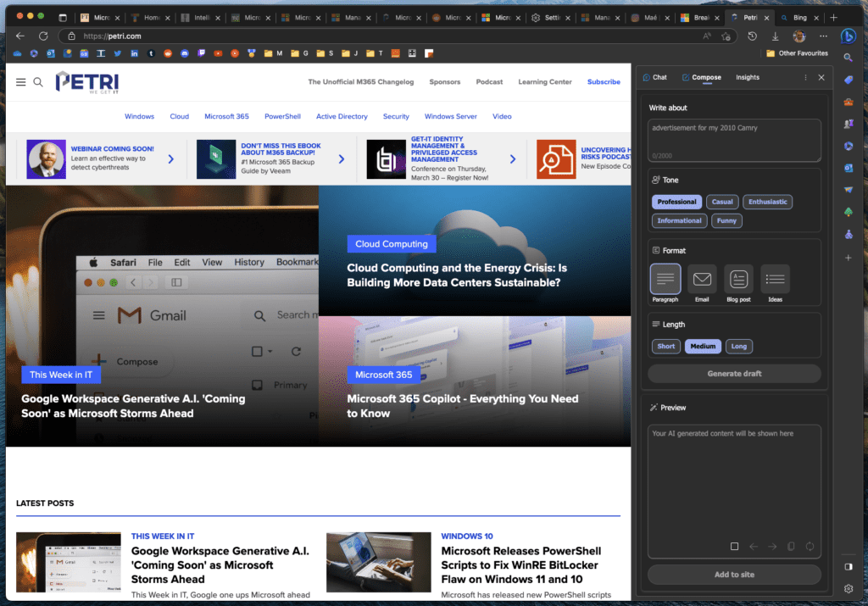Open the S bookmarks folder
This screenshot has width=868, height=606.
pyautogui.click(x=325, y=53)
